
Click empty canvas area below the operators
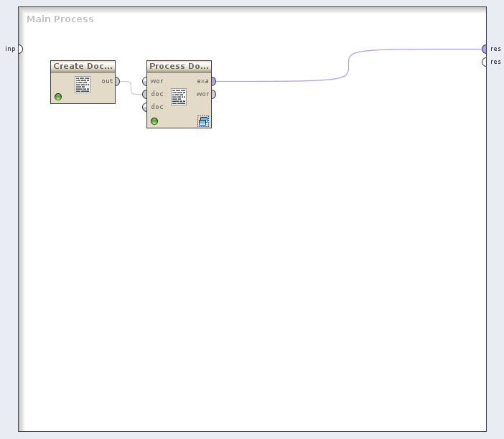click(x=251, y=287)
